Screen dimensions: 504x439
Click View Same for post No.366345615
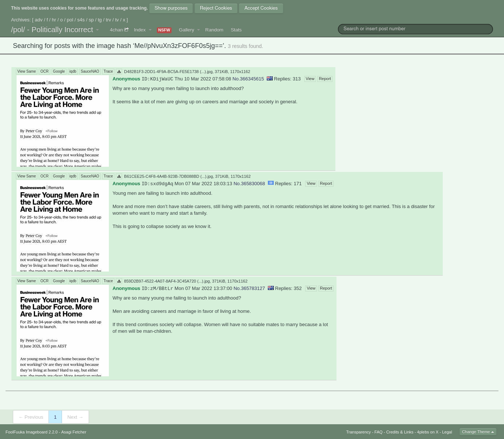coord(27,72)
